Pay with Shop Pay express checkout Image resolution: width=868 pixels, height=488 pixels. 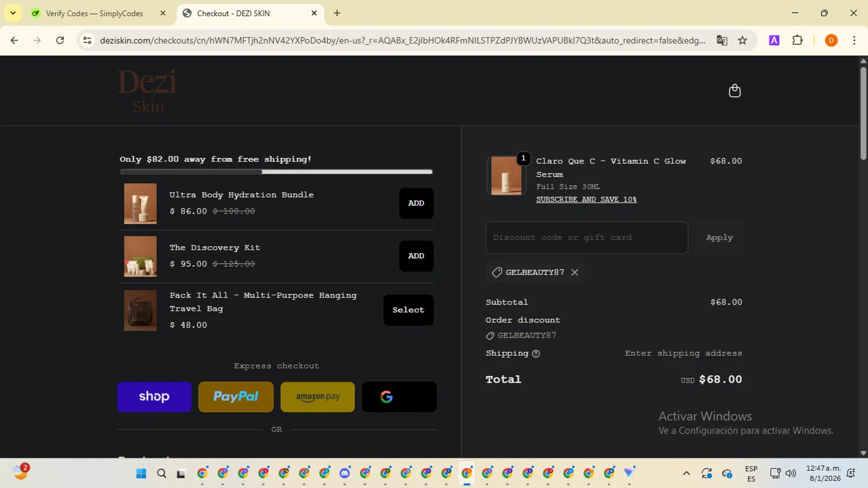[x=155, y=397]
